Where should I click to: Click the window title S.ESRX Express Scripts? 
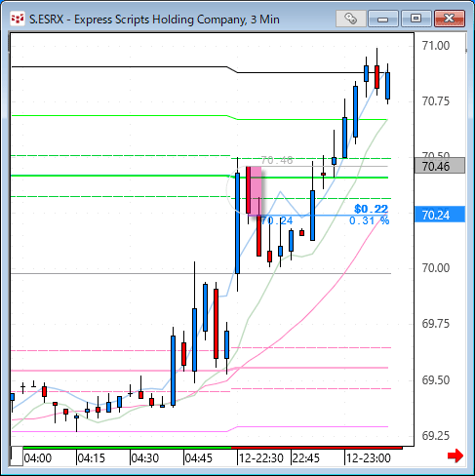tap(154, 20)
